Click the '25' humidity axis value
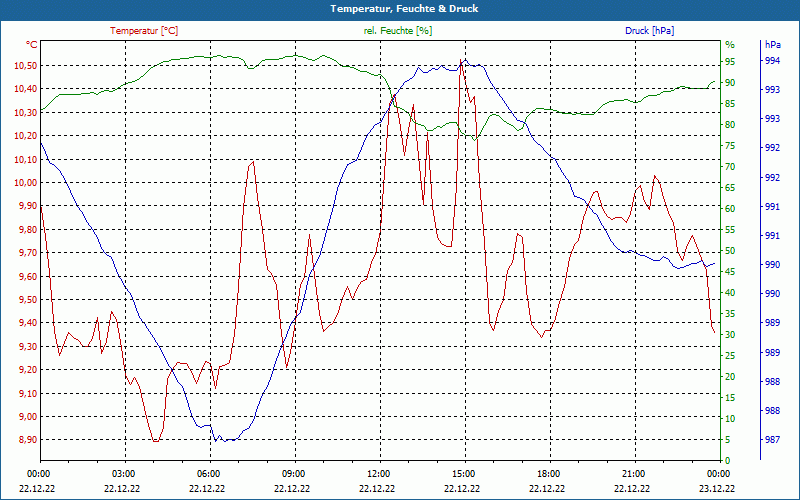Screen dimensions: 800x500 [730, 356]
